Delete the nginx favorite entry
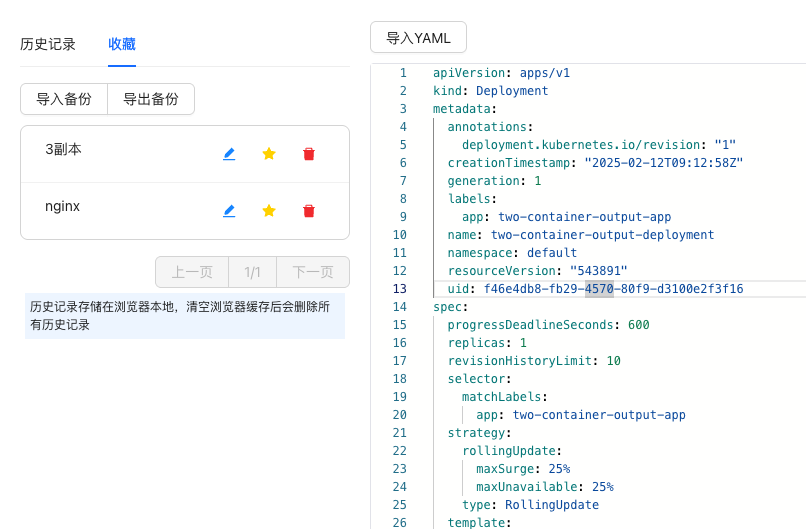Screen dimensions: 806x529 [309, 211]
